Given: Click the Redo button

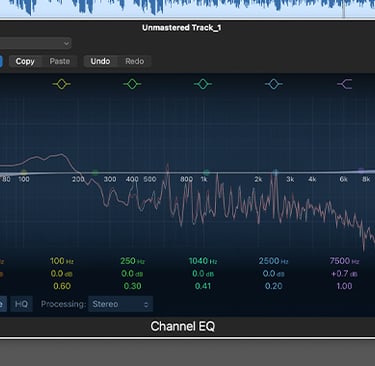Looking at the screenshot, I should pos(135,61).
